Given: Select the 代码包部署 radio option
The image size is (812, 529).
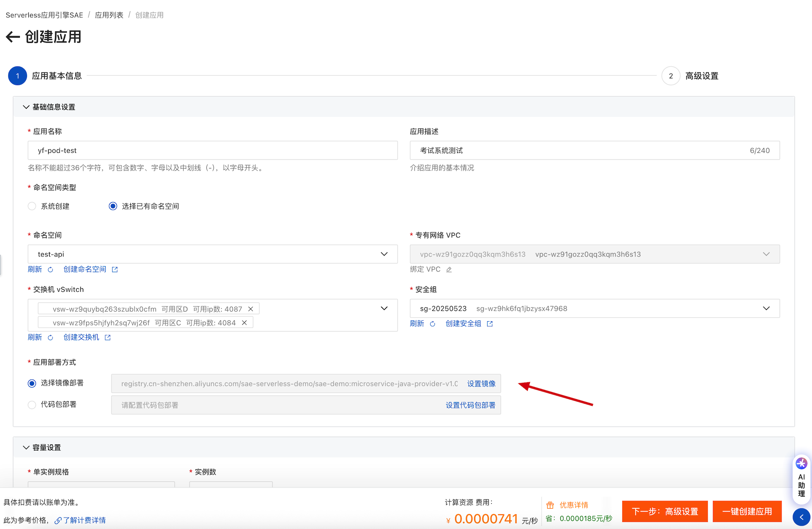Looking at the screenshot, I should point(32,405).
